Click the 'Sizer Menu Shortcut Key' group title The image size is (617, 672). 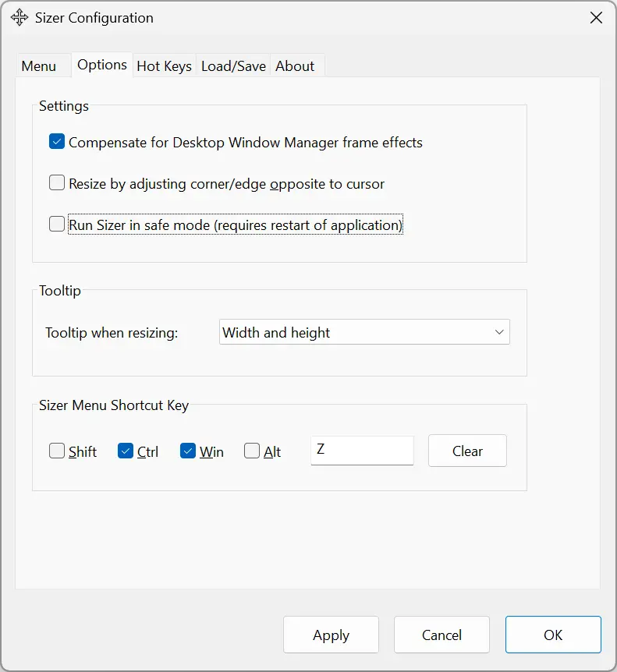pyautogui.click(x=114, y=405)
